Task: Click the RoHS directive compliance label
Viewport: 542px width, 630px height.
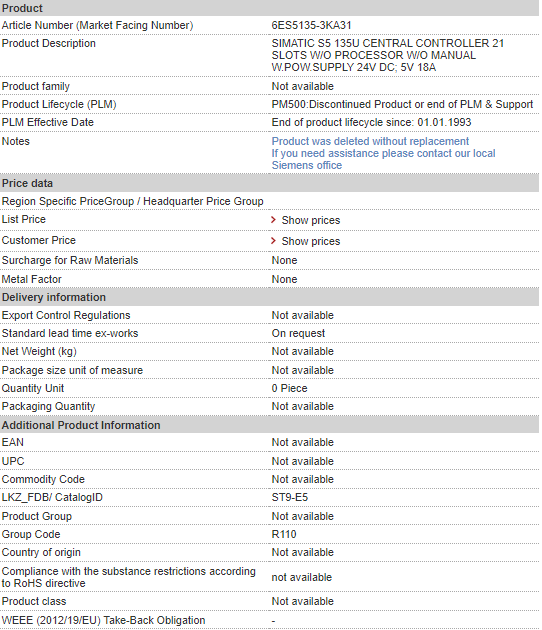Action: pyautogui.click(x=129, y=577)
